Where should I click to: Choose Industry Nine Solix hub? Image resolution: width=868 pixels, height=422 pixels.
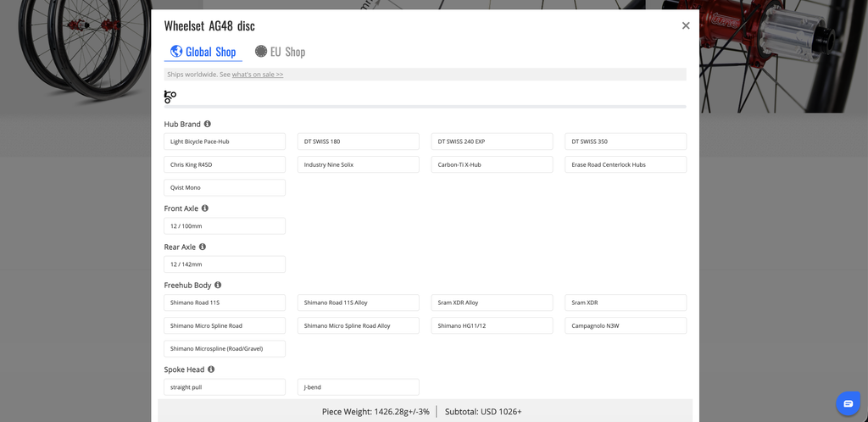[359, 165]
